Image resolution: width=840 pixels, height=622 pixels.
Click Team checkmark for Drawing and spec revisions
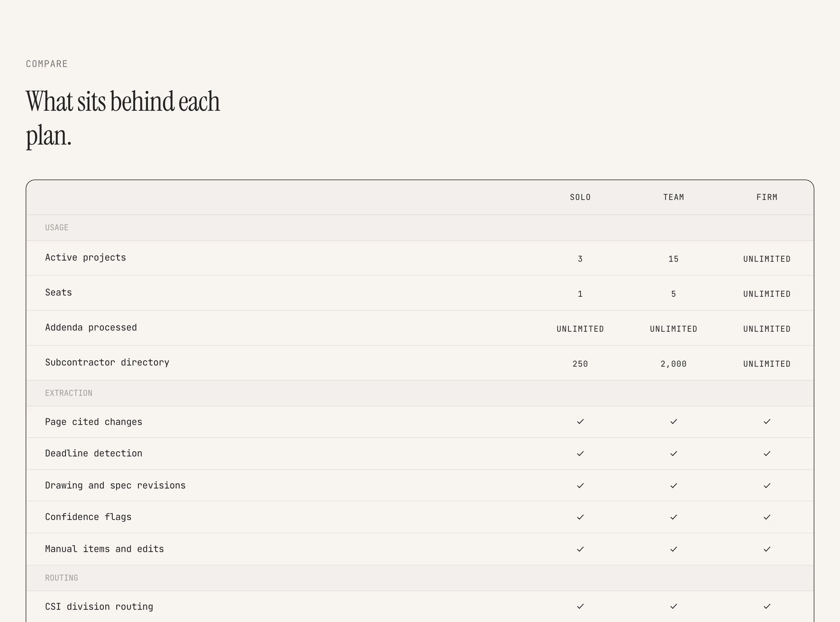673,485
